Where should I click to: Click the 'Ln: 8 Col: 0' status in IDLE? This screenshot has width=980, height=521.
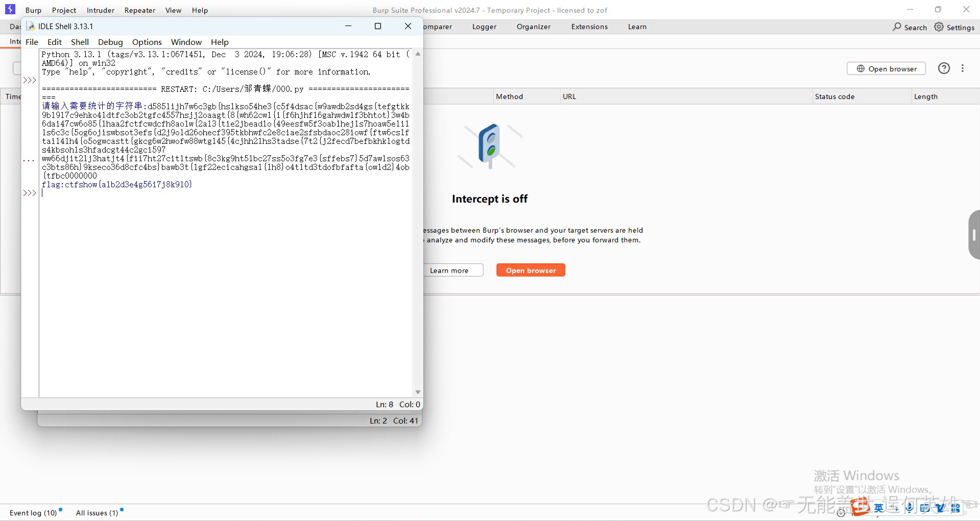[398, 404]
